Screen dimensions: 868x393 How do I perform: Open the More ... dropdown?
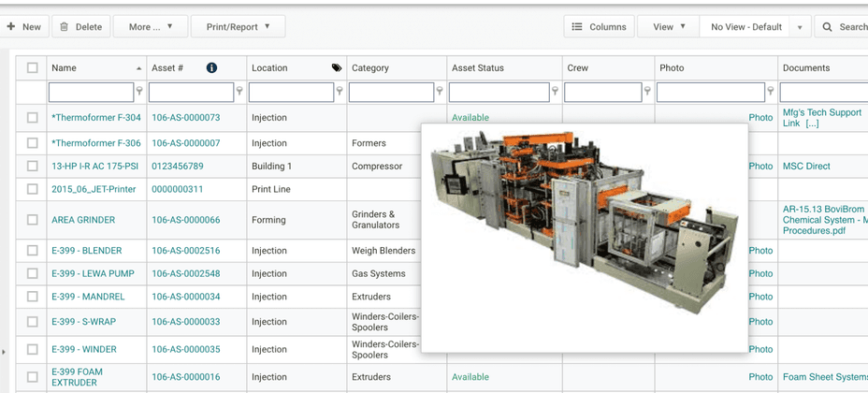click(x=150, y=27)
